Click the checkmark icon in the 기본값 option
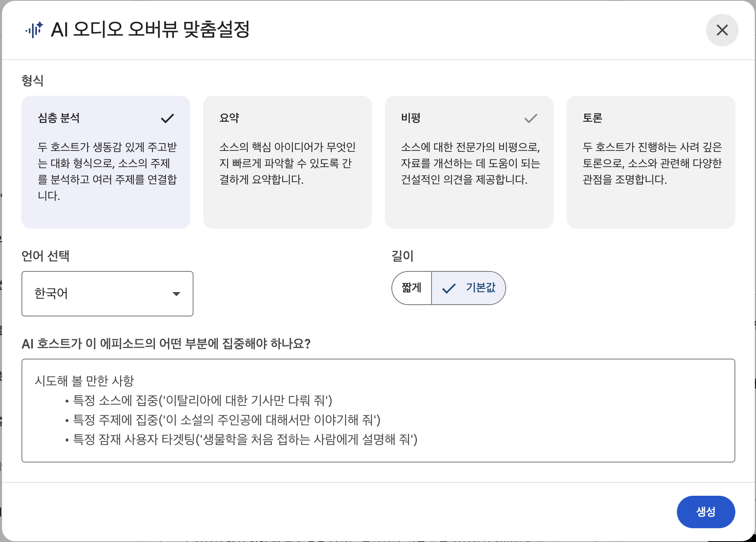 [x=449, y=288]
